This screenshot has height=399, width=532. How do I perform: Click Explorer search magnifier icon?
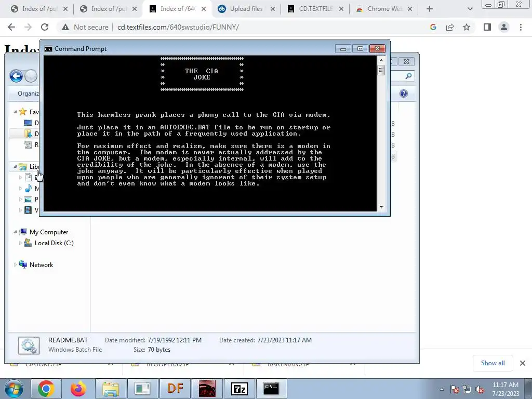[408, 76]
